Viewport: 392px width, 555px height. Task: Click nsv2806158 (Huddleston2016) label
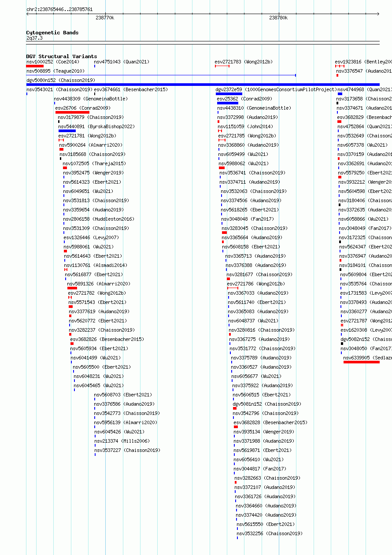point(99,219)
